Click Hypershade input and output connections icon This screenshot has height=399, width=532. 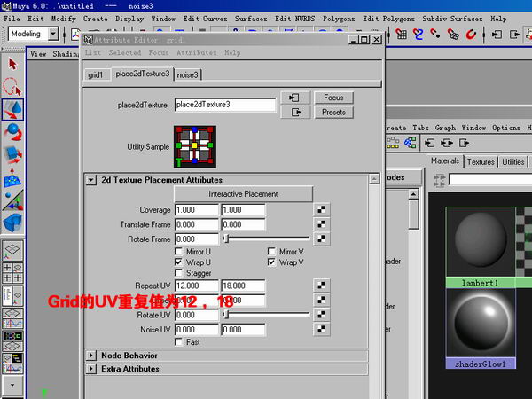[x=447, y=143]
